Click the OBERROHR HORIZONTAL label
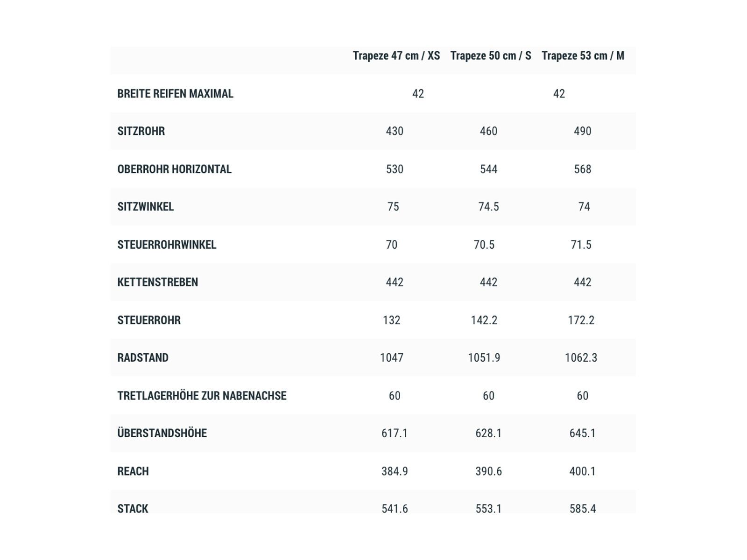 tap(174, 169)
